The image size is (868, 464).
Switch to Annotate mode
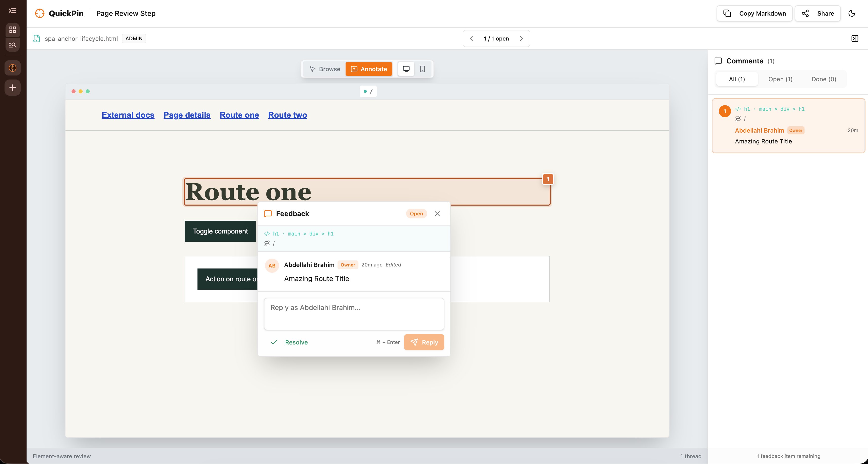(369, 69)
